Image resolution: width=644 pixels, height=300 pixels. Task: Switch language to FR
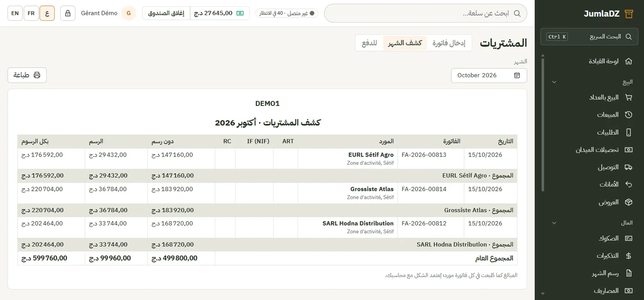pyautogui.click(x=31, y=13)
